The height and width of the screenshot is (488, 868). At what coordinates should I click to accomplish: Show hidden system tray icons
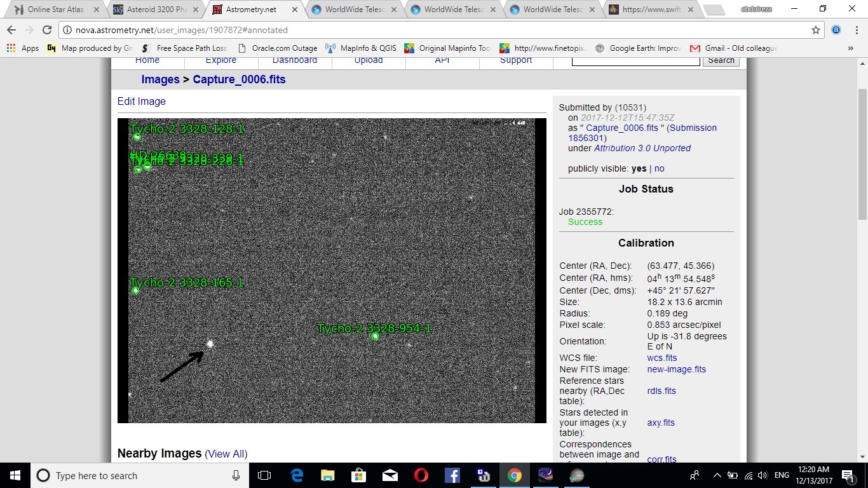click(717, 475)
